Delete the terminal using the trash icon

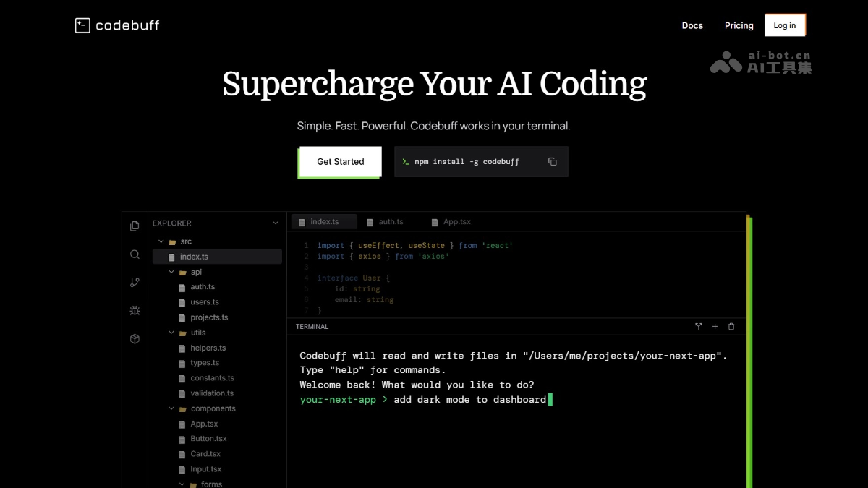click(731, 326)
